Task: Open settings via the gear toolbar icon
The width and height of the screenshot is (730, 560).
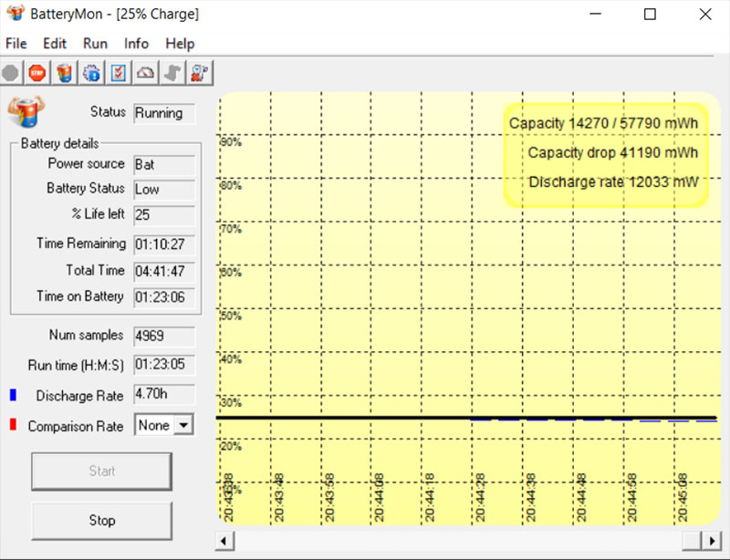Action: click(x=91, y=72)
